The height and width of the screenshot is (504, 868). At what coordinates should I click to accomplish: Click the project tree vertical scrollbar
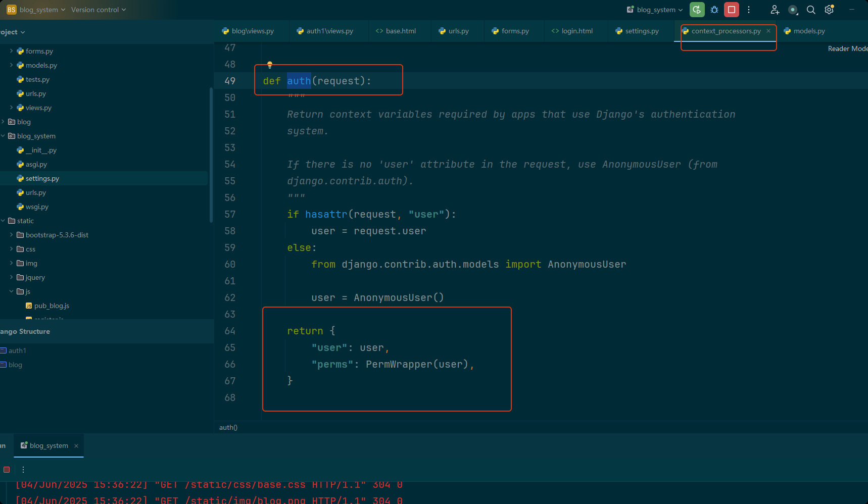point(211,155)
